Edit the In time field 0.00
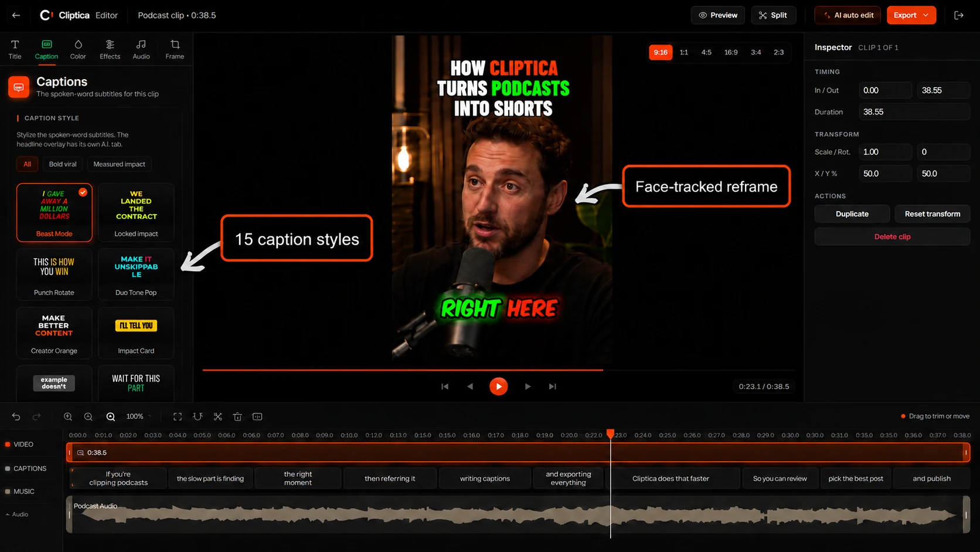 pos(885,90)
